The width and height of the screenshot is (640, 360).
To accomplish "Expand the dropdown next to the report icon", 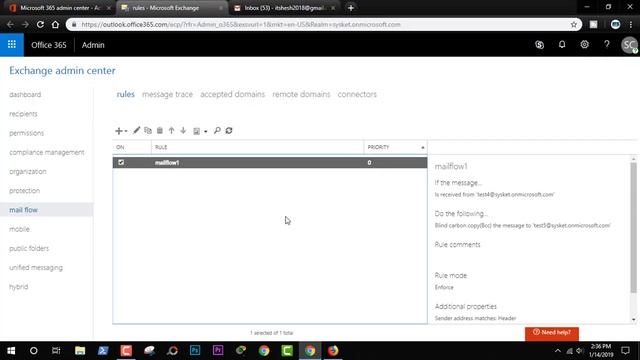I will click(206, 131).
